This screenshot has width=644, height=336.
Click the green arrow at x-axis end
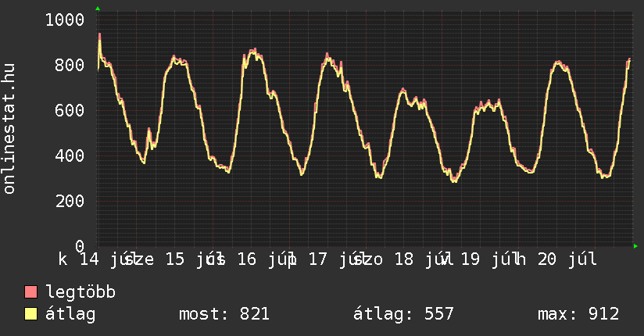635,246
